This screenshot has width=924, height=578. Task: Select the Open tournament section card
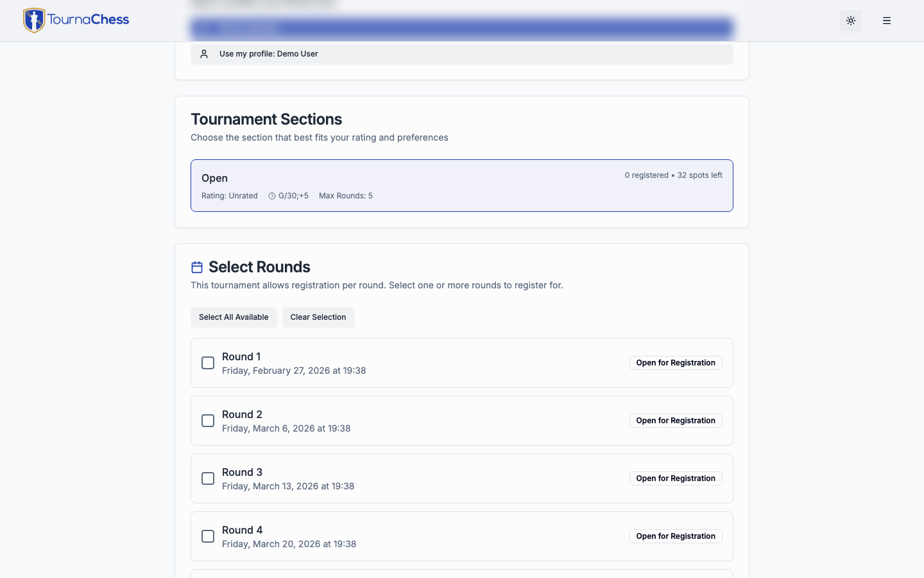click(461, 186)
